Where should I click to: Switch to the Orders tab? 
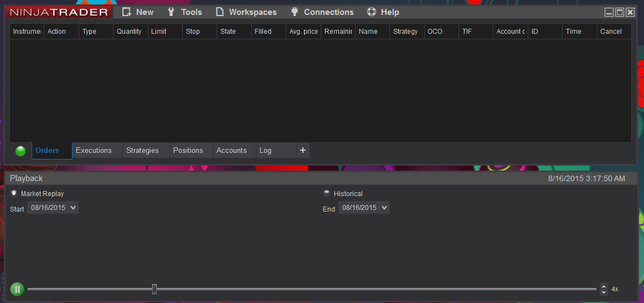click(51, 151)
